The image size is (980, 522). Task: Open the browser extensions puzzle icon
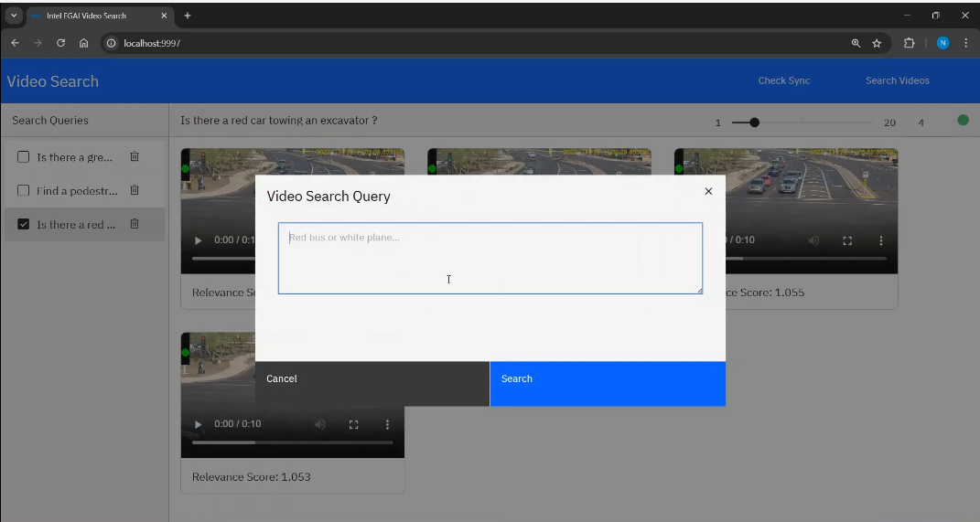pyautogui.click(x=909, y=43)
